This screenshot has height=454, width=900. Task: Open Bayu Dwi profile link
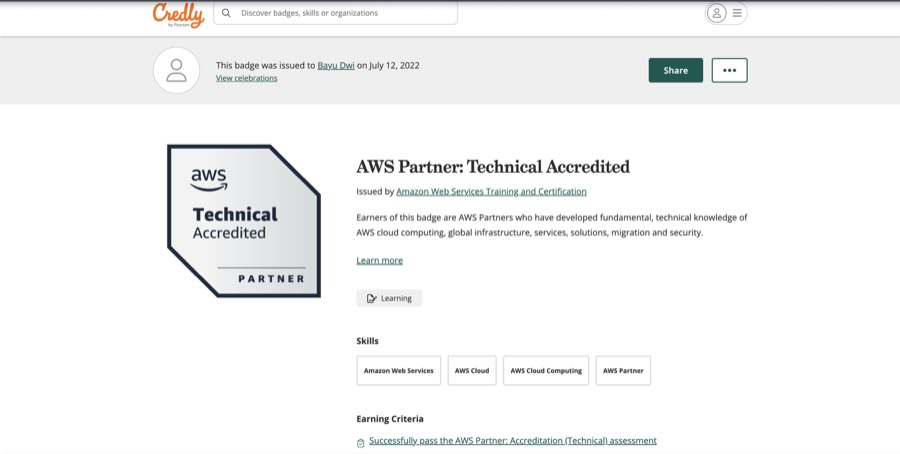(x=336, y=65)
